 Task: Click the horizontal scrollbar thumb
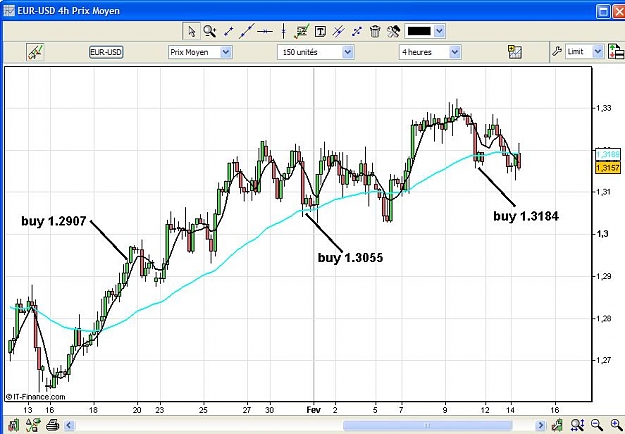(427, 425)
